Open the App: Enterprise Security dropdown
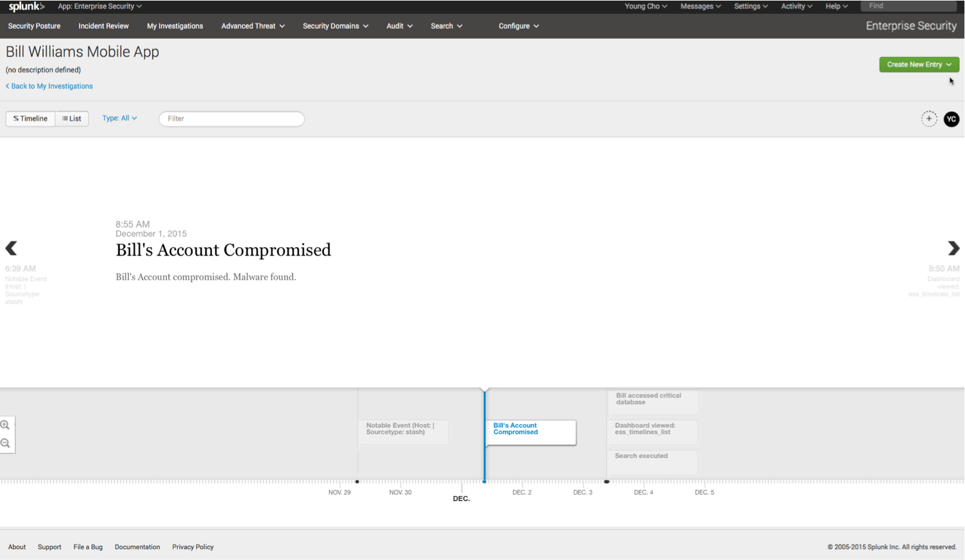The width and height of the screenshot is (965, 560). click(x=100, y=6)
